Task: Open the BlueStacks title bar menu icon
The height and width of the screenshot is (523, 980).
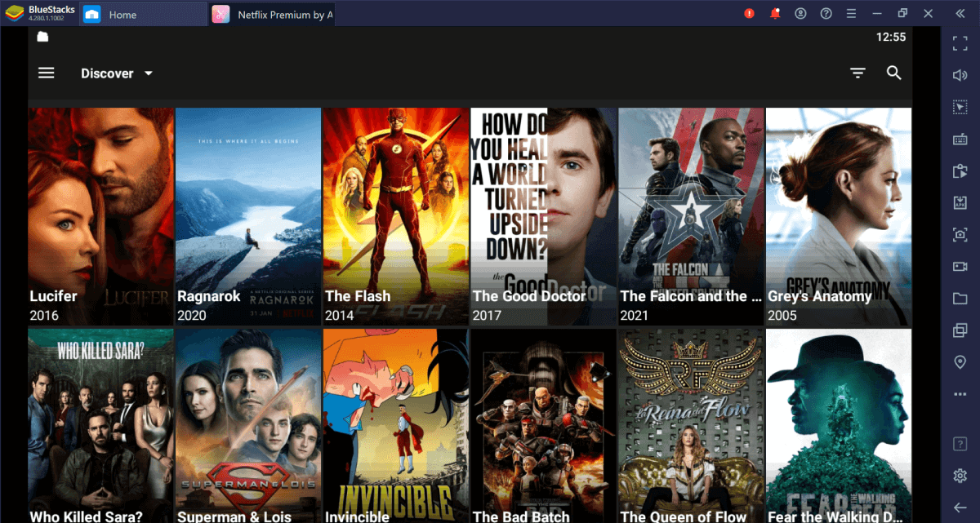Action: [852, 13]
